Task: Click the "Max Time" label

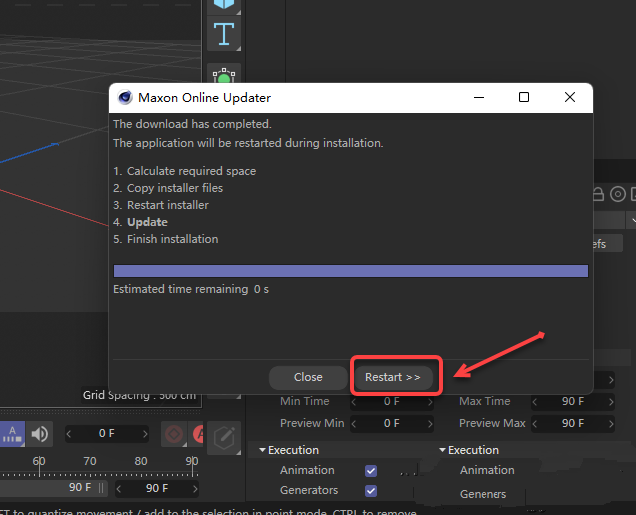Action: coord(484,401)
